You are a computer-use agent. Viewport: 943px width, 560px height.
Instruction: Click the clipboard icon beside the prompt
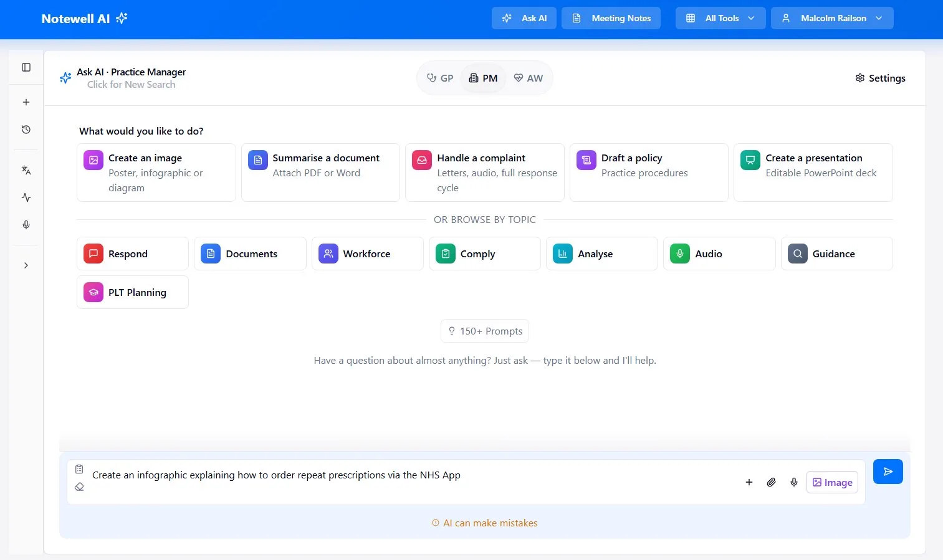[79, 469]
